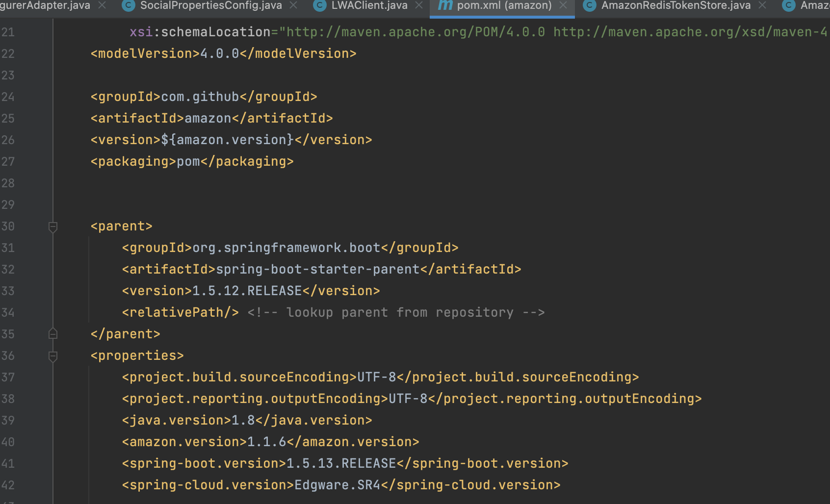
Task: Click the class icon on SocialPropertiesConfig.java tab
Action: click(129, 5)
